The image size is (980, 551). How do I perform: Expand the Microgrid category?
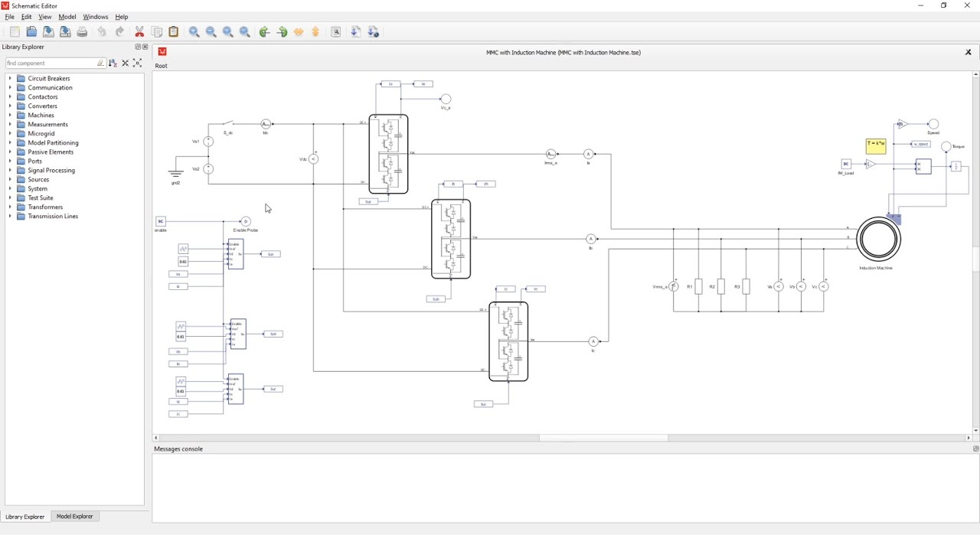[11, 134]
